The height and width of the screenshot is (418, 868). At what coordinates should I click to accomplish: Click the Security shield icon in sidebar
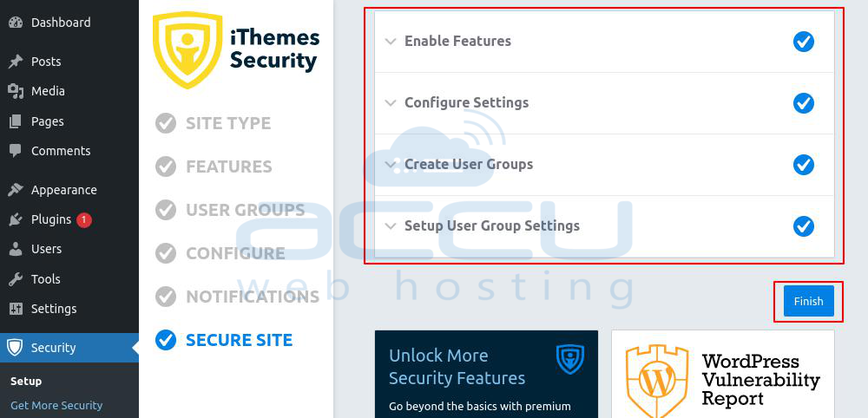[x=15, y=348]
